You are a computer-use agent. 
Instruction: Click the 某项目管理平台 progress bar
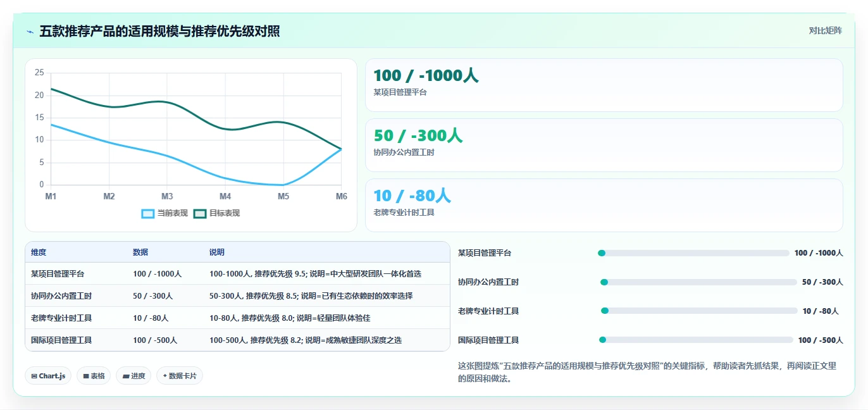(693, 253)
